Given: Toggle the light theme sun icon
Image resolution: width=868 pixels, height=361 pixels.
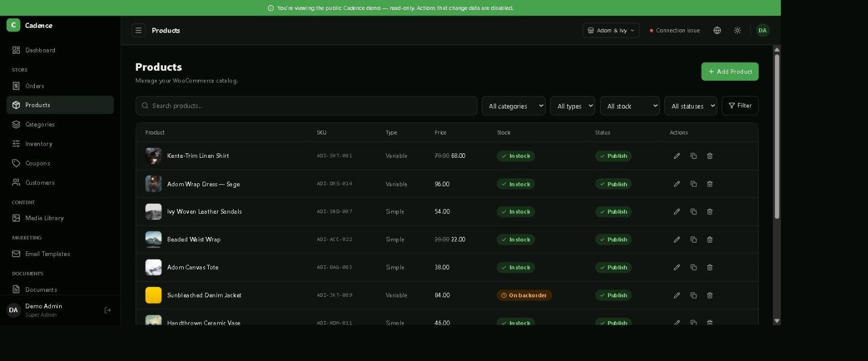Looking at the screenshot, I should pos(737,30).
